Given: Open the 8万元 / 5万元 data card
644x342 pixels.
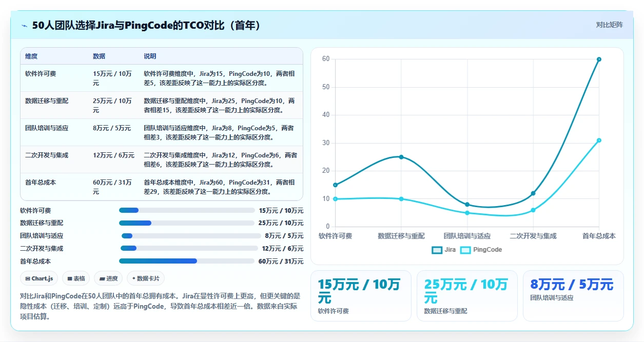Looking at the screenshot, I should click(x=573, y=296).
